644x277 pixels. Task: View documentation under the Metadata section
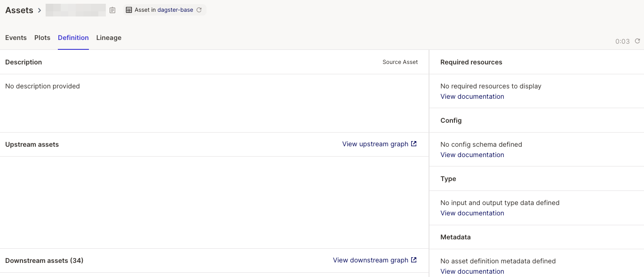(472, 271)
